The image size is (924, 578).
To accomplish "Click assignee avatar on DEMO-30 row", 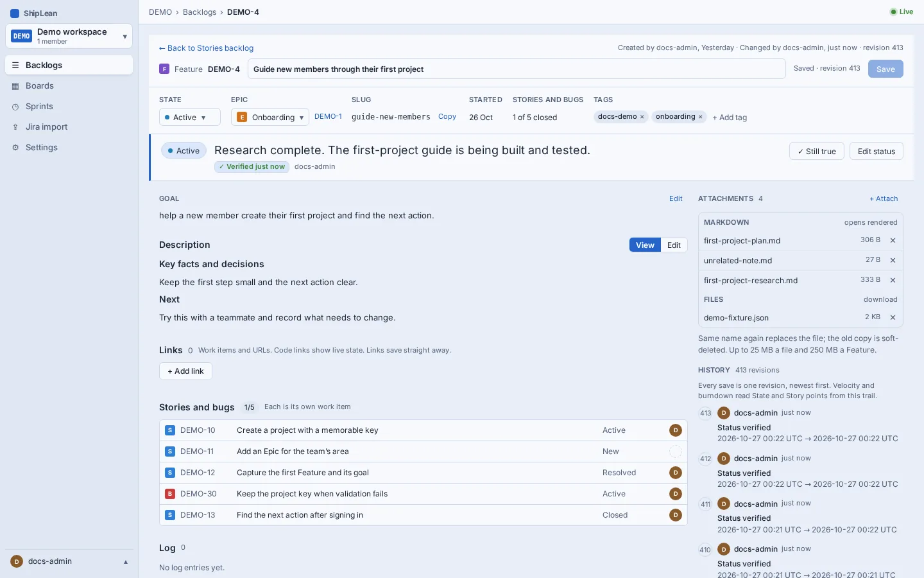I will click(x=675, y=494).
